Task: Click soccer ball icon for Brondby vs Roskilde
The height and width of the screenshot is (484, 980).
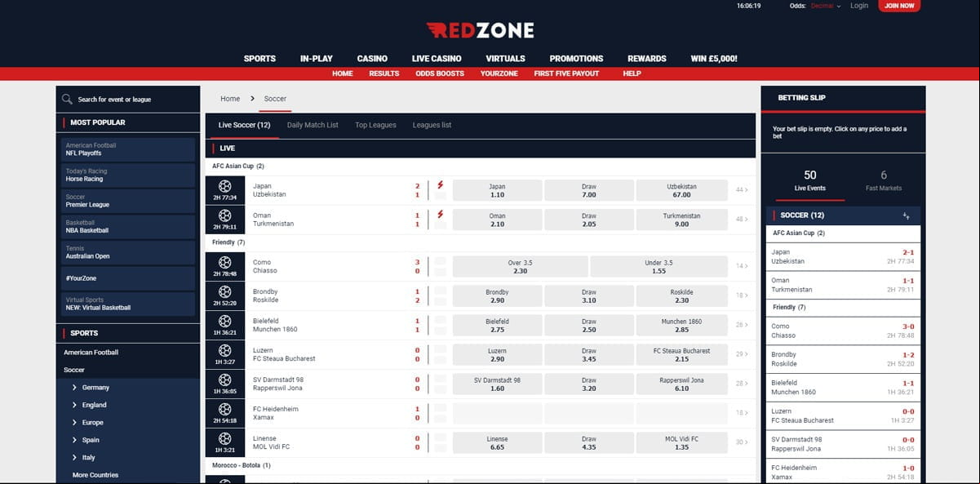Action: [x=225, y=291]
